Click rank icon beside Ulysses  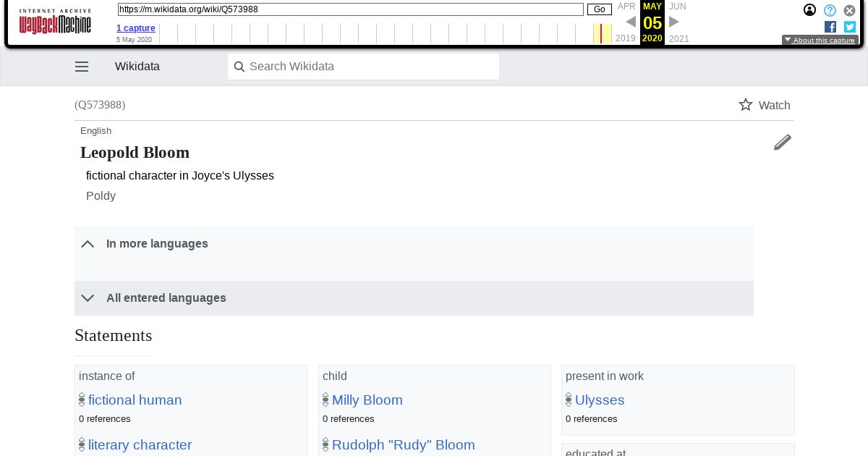tap(569, 400)
